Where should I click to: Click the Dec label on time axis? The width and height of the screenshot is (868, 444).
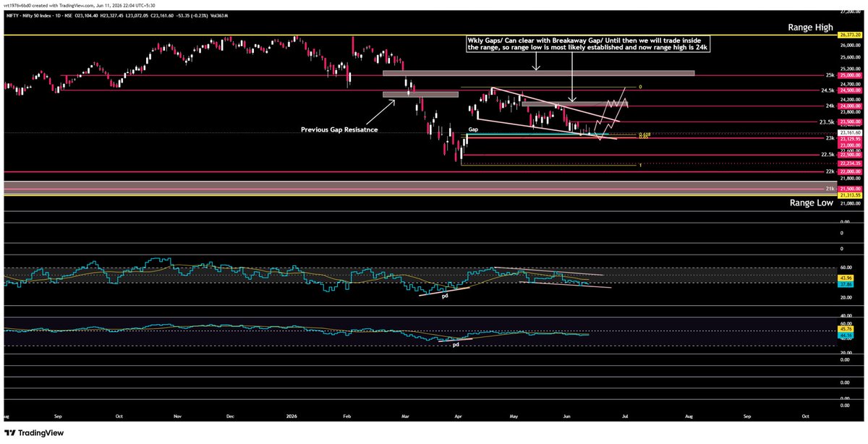click(x=230, y=417)
